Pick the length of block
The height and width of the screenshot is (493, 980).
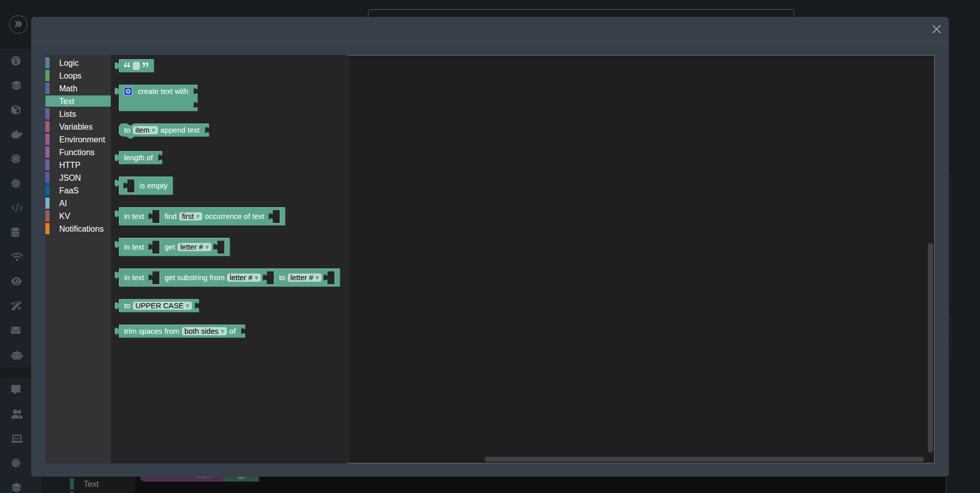(138, 158)
